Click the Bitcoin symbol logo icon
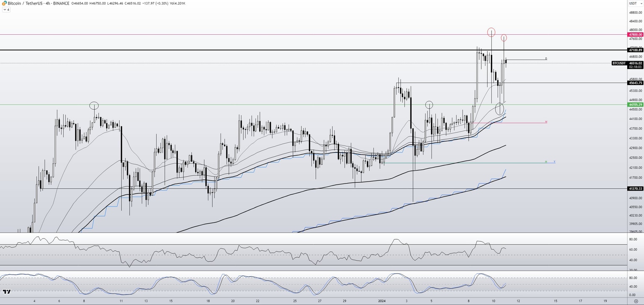Viewport: 644px width, 305px height. (x=3, y=3)
